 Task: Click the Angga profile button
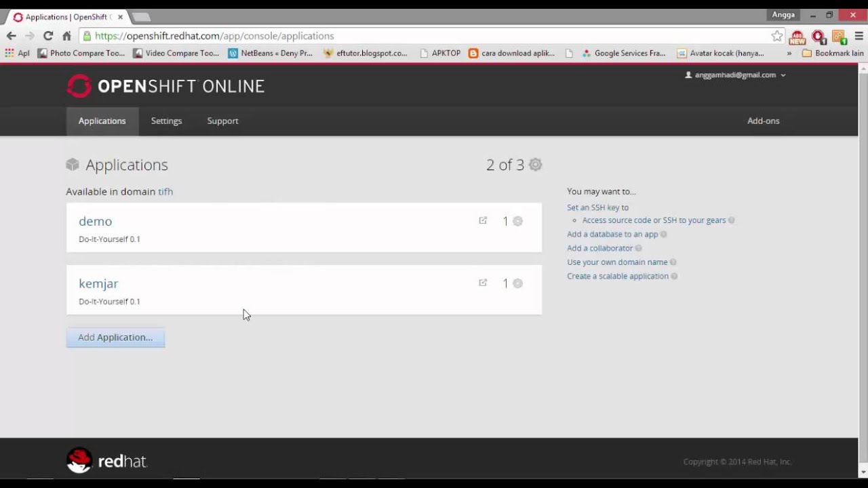[783, 15]
